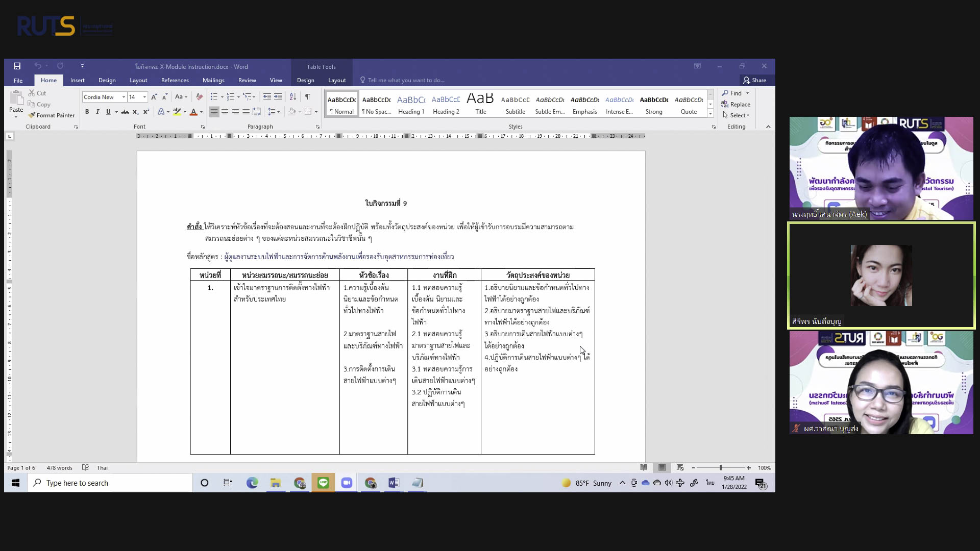Image resolution: width=980 pixels, height=551 pixels.
Task: Save the document with the floppy disk icon
Action: pos(17,66)
